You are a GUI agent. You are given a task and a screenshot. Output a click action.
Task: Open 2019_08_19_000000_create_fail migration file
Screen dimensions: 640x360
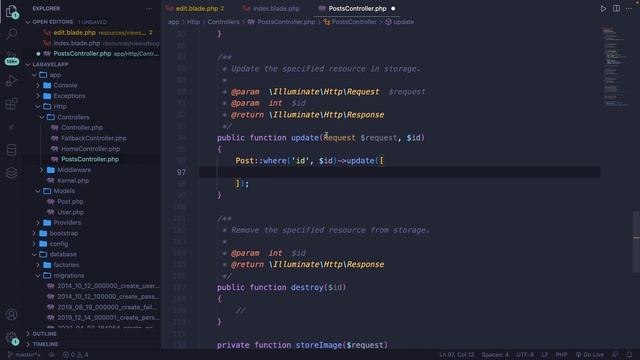108,307
